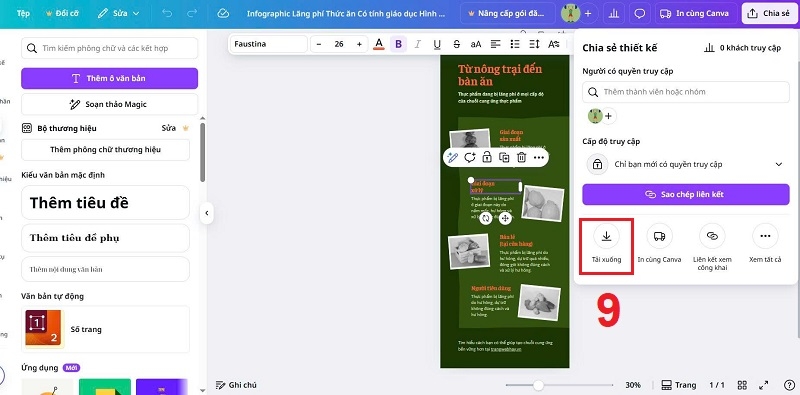Insert Số trang page number item

point(105,329)
